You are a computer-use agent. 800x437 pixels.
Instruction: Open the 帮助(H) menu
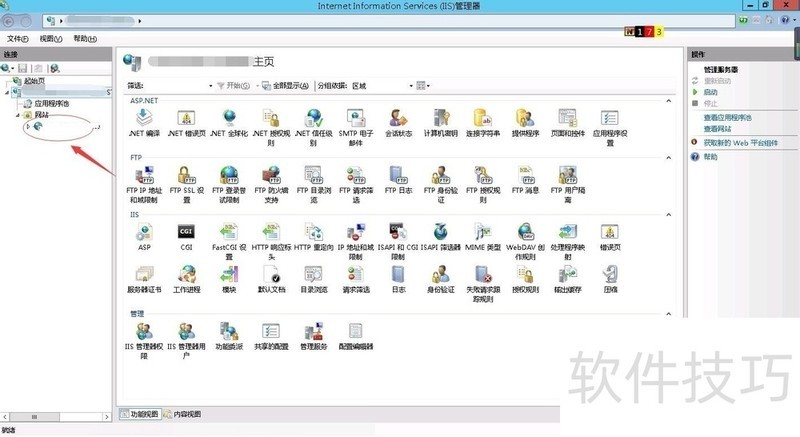pos(85,39)
